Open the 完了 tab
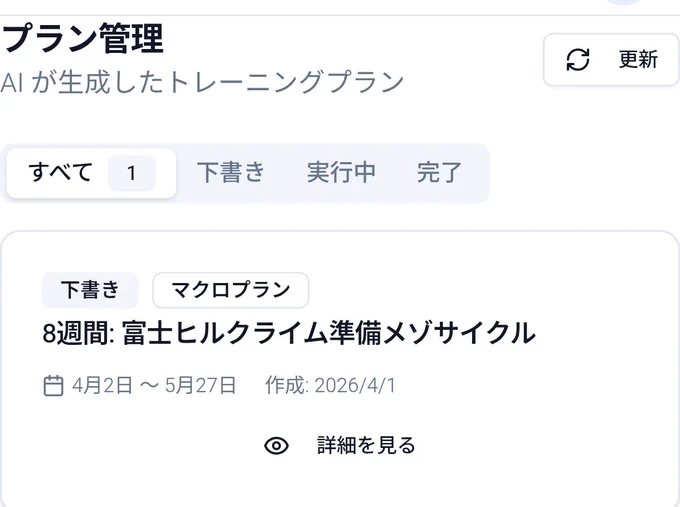680x507 pixels. tap(439, 173)
